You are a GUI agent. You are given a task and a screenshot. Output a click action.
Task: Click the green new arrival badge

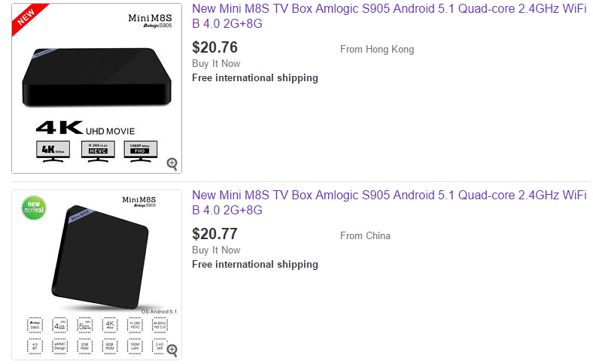point(34,208)
